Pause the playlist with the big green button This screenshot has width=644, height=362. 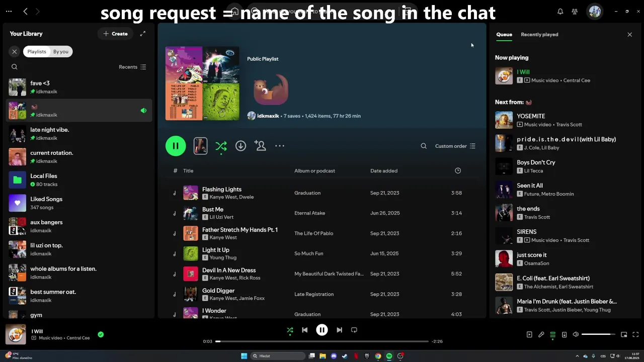[176, 146]
